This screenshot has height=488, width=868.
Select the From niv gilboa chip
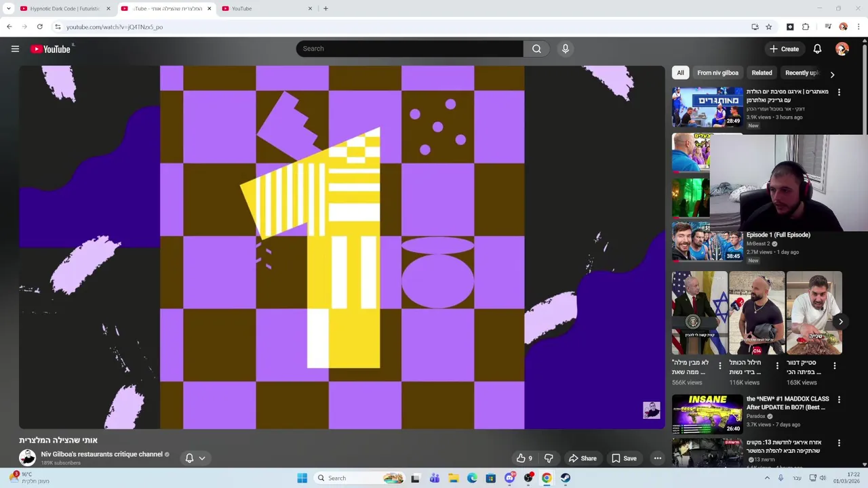coord(717,73)
